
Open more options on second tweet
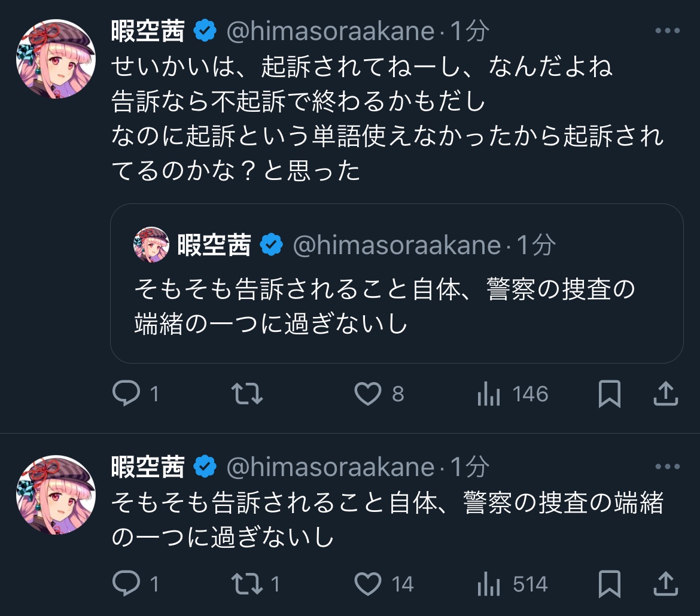[x=668, y=467]
